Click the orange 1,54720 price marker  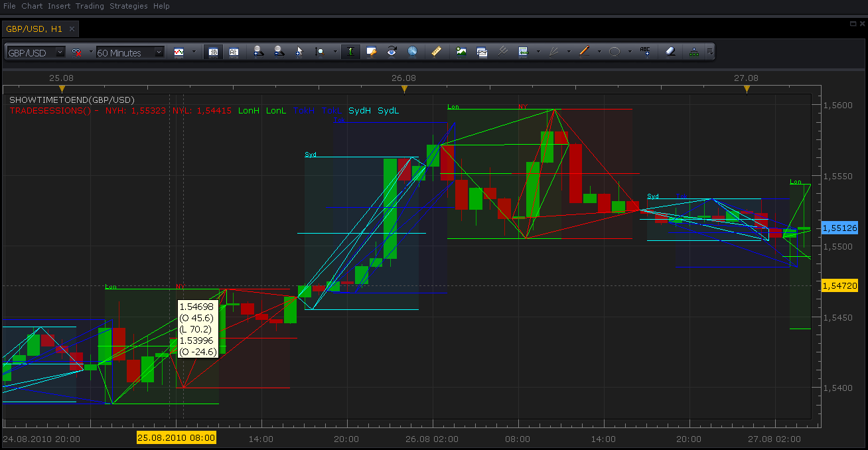pos(839,285)
